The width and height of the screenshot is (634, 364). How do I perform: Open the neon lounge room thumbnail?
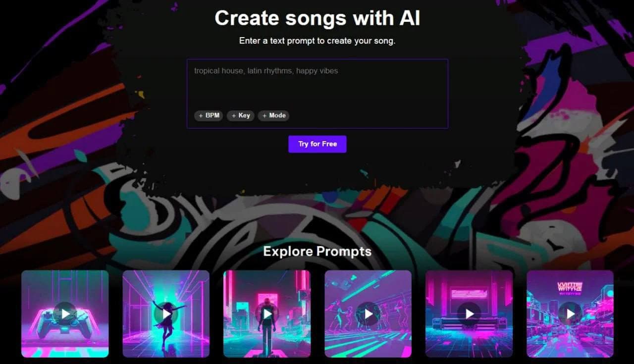[x=469, y=314]
